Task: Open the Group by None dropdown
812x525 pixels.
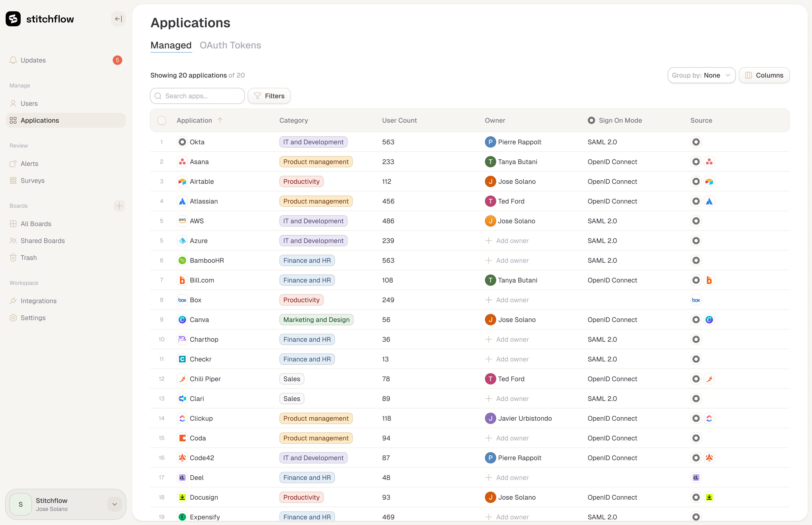Action: pos(701,75)
